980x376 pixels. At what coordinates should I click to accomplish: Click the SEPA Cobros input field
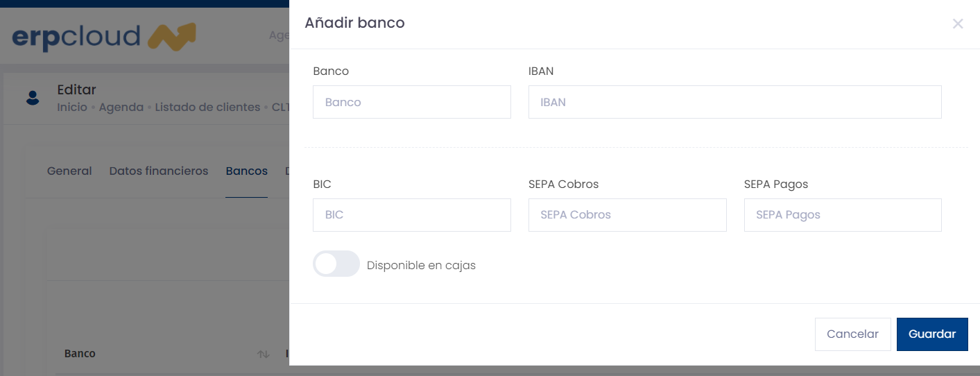click(x=628, y=215)
